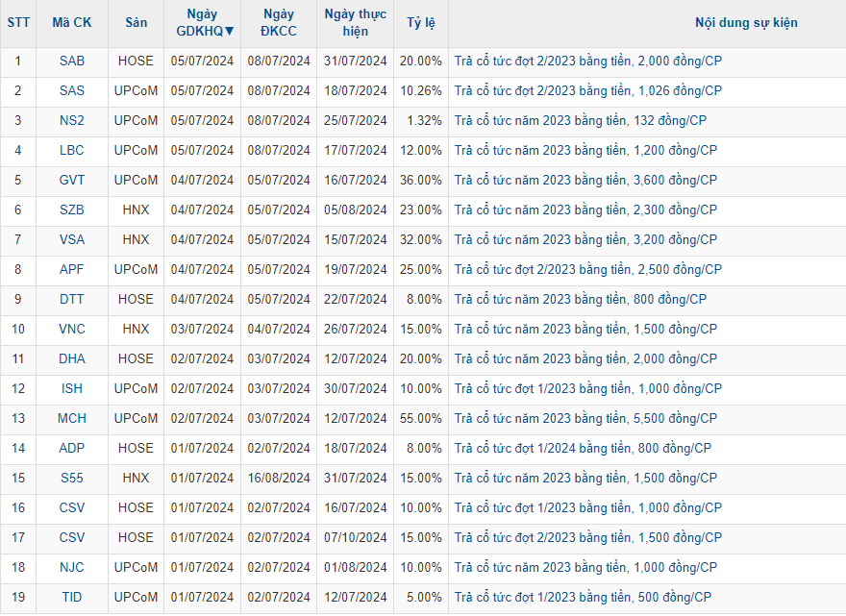
Task: Click the GVT stock code
Action: [x=71, y=180]
